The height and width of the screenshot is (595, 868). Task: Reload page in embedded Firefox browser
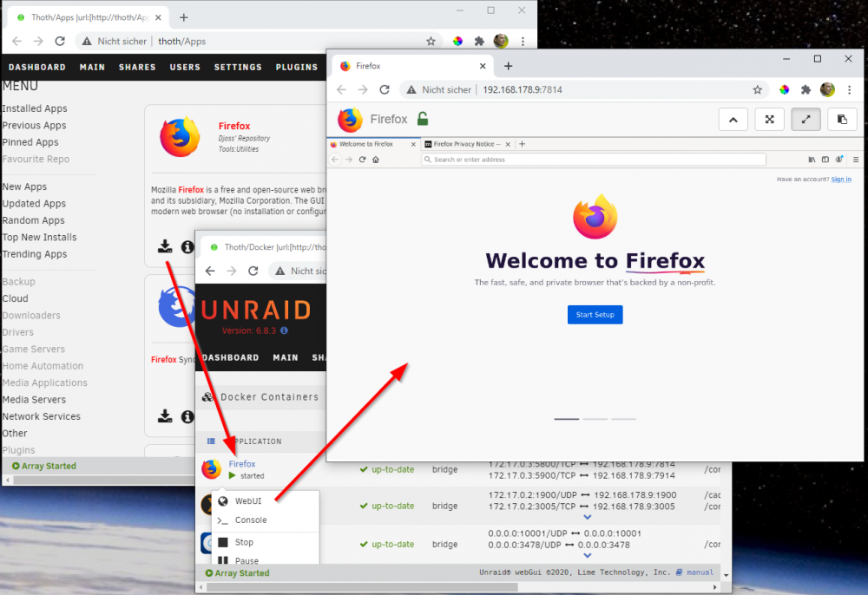[362, 160]
